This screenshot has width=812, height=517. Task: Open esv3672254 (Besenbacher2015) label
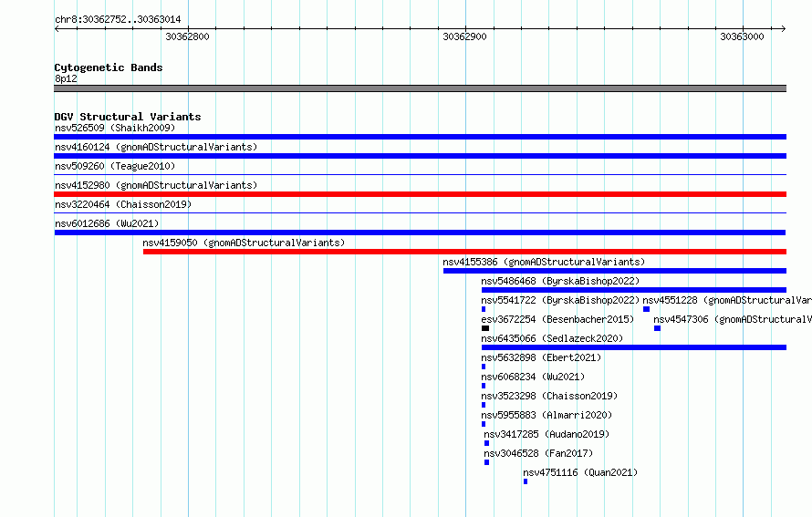pos(557,319)
